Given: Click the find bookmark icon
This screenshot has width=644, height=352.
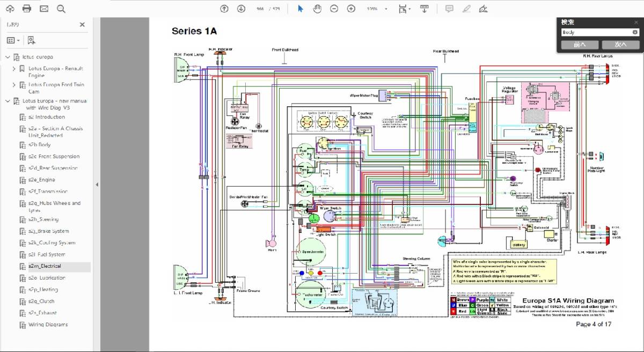Looking at the screenshot, I should [x=31, y=40].
